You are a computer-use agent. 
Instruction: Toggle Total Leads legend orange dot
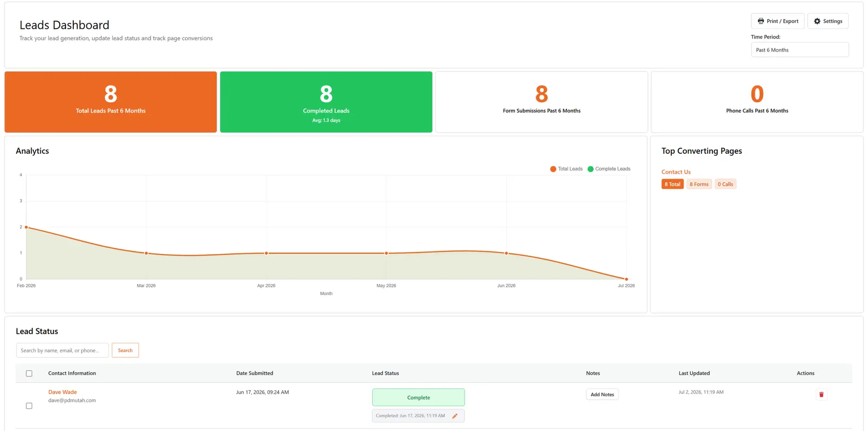[x=553, y=169]
